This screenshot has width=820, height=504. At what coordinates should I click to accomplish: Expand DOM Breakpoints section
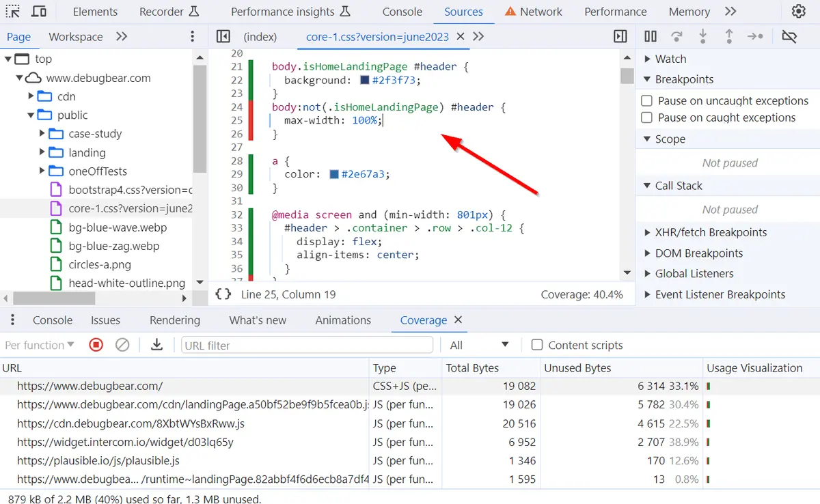(x=647, y=253)
